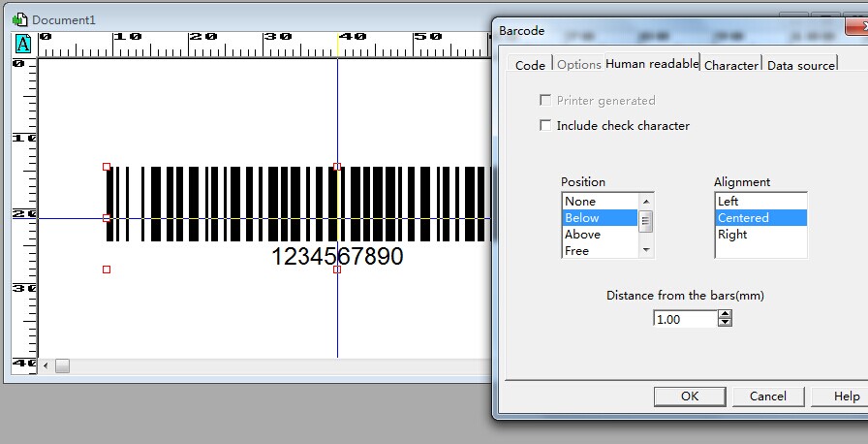The height and width of the screenshot is (444, 868).
Task: Open the Data source tab
Action: point(801,65)
